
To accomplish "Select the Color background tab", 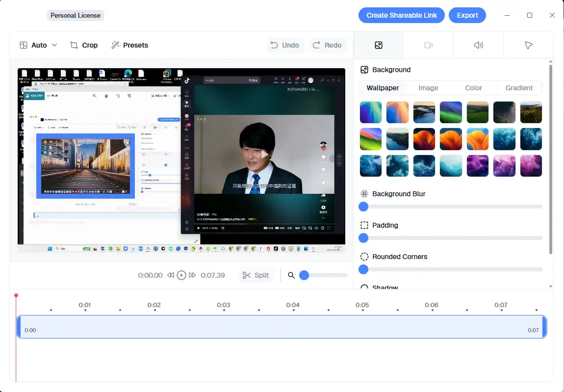I will pyautogui.click(x=473, y=88).
